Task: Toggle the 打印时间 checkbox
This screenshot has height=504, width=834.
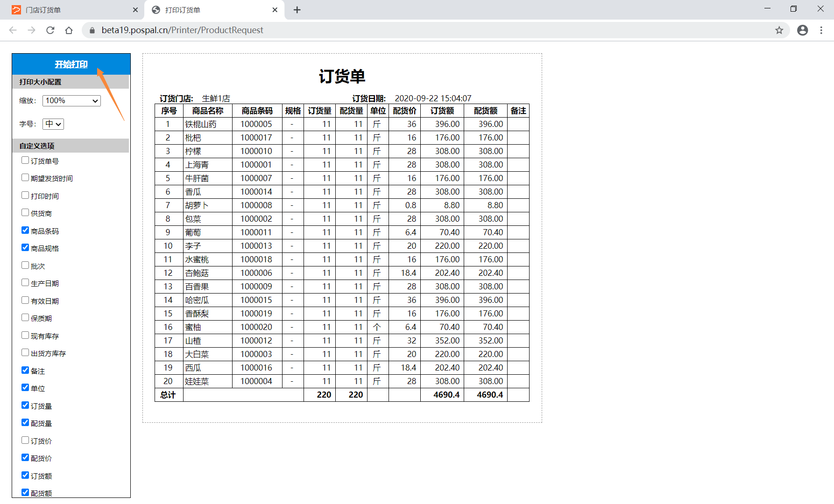Action: 25,196
